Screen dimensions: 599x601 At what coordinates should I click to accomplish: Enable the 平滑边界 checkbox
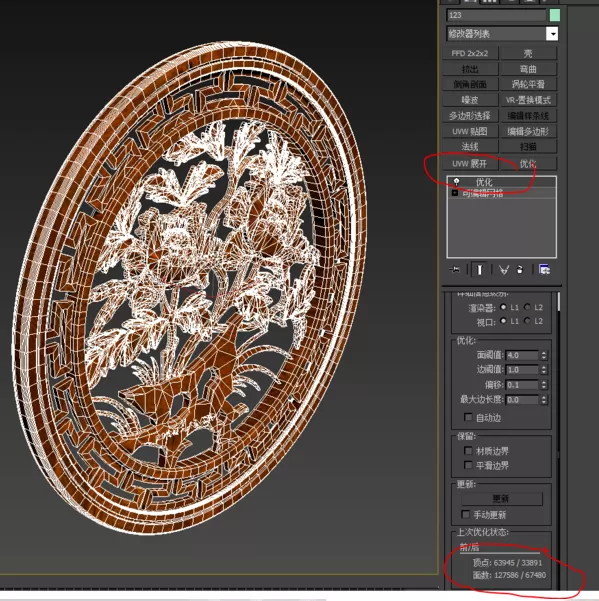468,465
